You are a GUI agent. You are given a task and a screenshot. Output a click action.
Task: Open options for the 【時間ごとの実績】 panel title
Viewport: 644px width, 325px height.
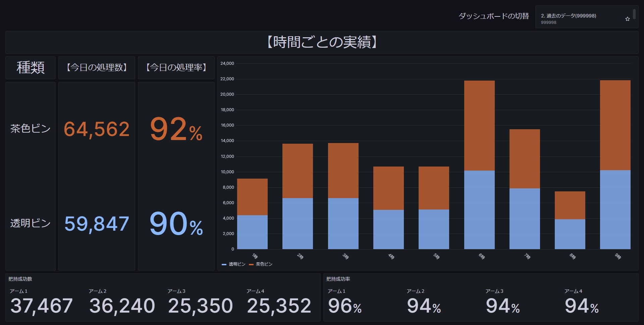tap(322, 42)
